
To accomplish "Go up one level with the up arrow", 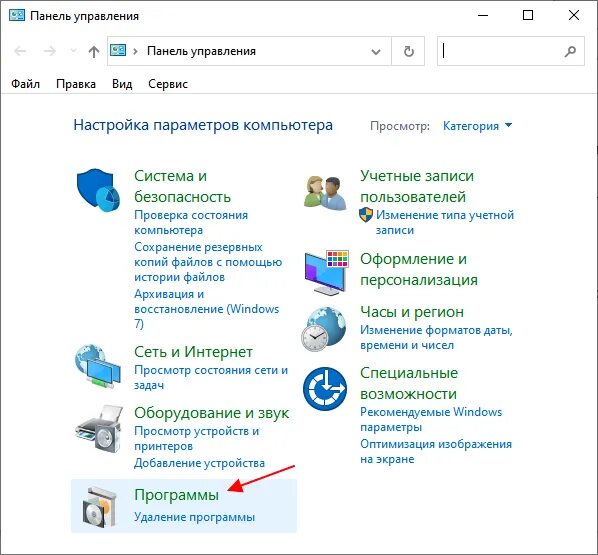I will pos(93,51).
